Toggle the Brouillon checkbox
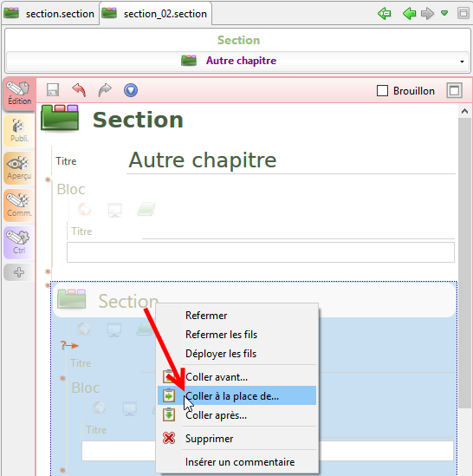473x476 pixels. pos(382,90)
